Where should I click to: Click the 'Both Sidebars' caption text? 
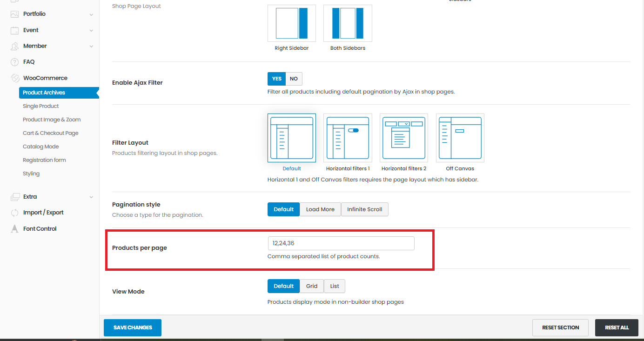[x=348, y=48]
